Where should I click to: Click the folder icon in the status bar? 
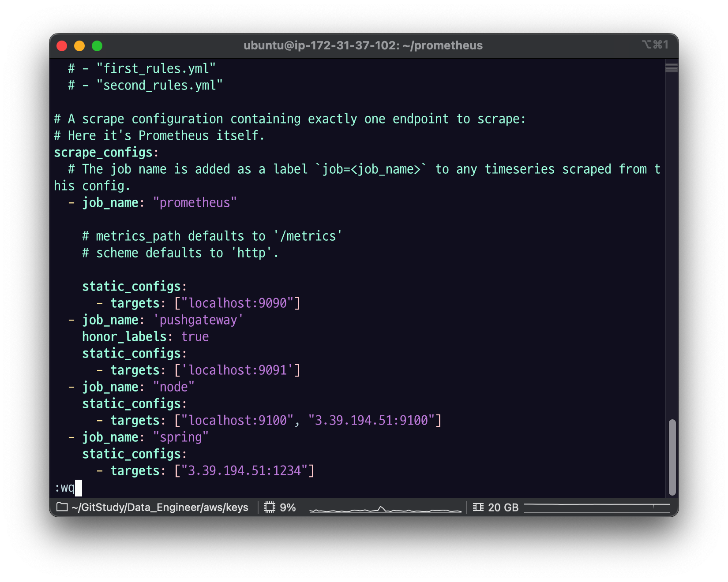(62, 507)
